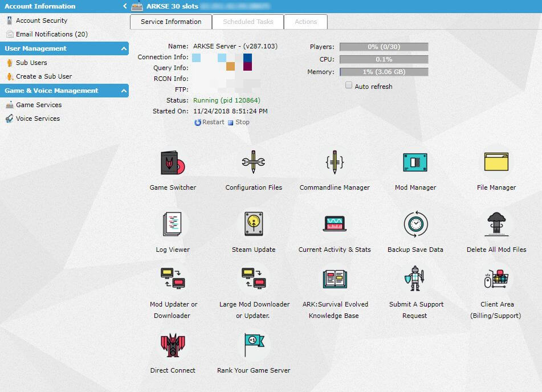Launch the Commandline Manager
542x392 pixels.
point(335,163)
